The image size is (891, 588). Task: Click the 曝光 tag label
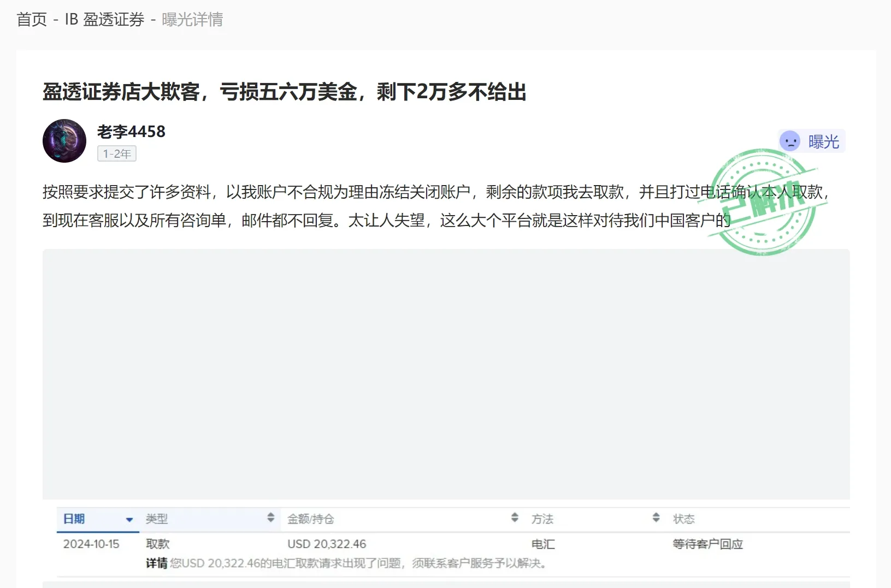tap(823, 142)
